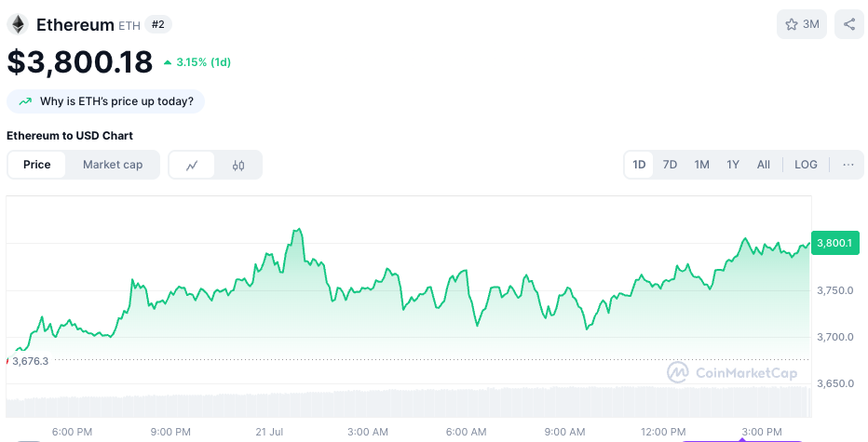The width and height of the screenshot is (868, 442).
Task: Click trending-up icon in price explanation pill
Action: point(25,101)
